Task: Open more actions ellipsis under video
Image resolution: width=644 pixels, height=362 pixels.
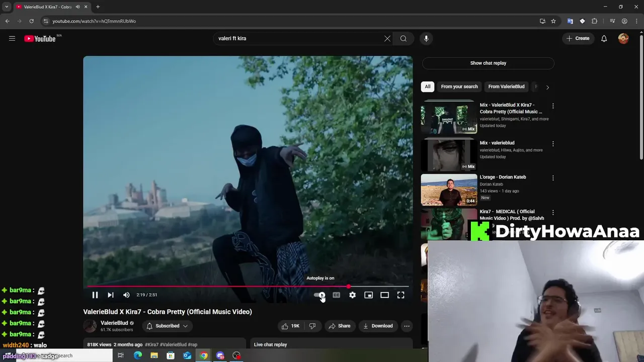Action: coord(407,326)
